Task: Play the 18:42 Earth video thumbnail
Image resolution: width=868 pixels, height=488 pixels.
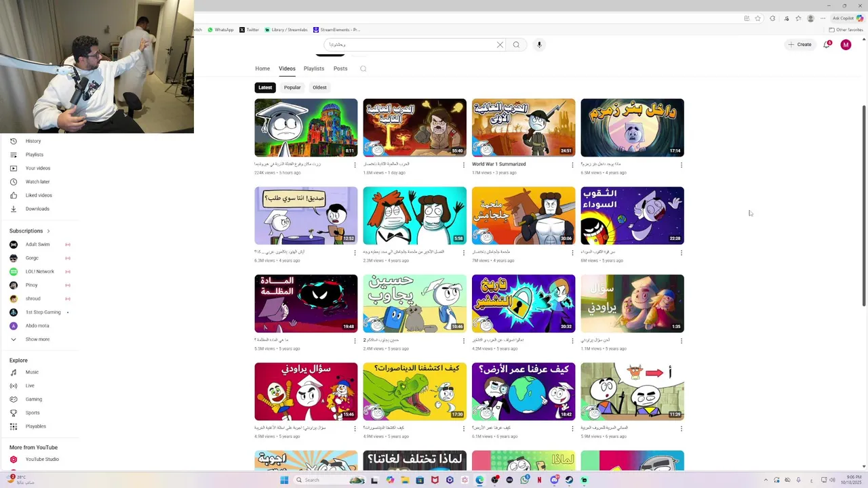Action: pos(524,392)
